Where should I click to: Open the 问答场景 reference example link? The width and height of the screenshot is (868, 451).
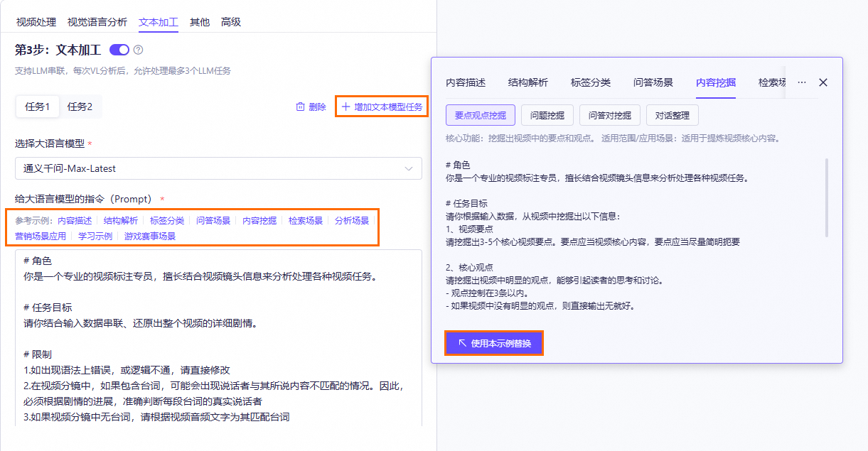[213, 221]
